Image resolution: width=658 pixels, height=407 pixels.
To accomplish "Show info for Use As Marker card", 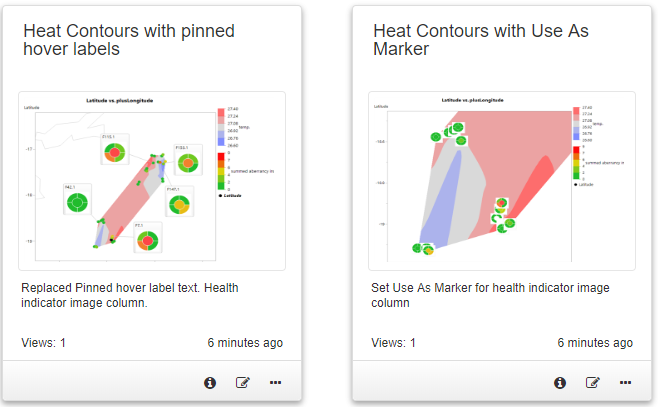I will [x=560, y=382].
